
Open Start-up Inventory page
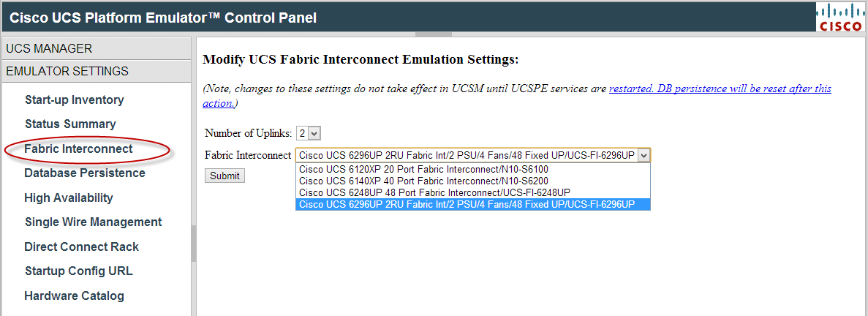tap(74, 99)
